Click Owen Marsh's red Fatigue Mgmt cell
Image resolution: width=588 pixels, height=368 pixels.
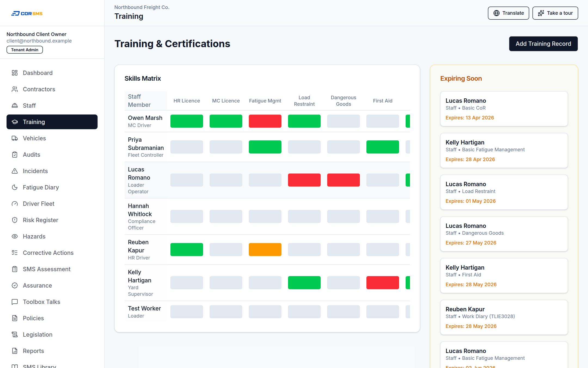[265, 121]
